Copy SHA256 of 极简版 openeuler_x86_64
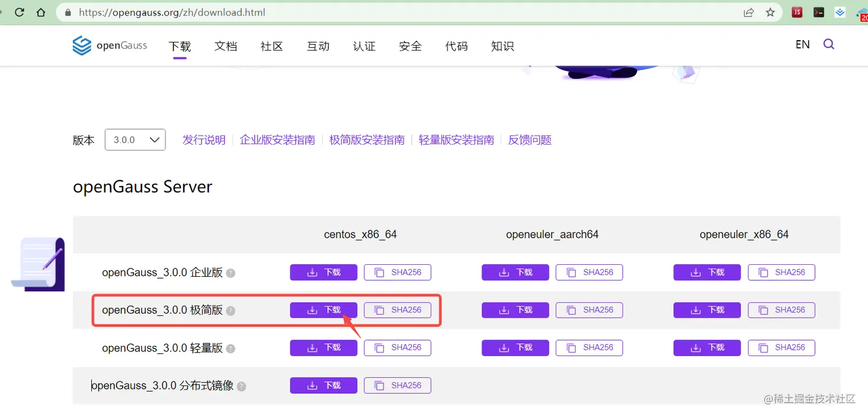This screenshot has height=417, width=868. click(x=781, y=310)
